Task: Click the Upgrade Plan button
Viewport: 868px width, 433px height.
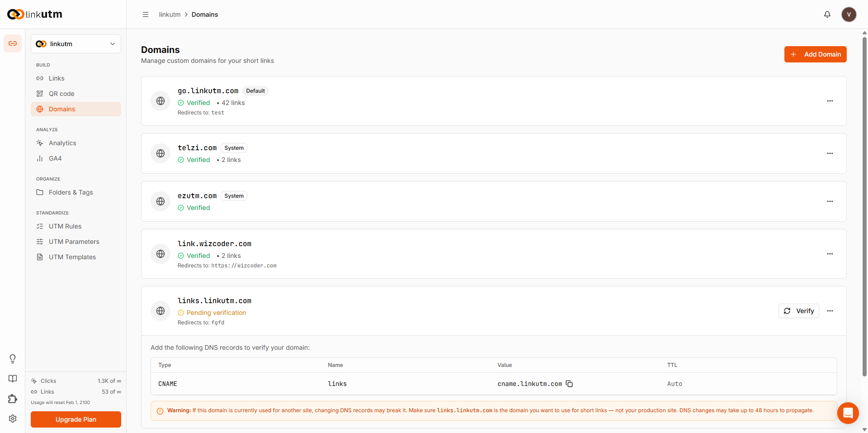Action: click(x=76, y=419)
